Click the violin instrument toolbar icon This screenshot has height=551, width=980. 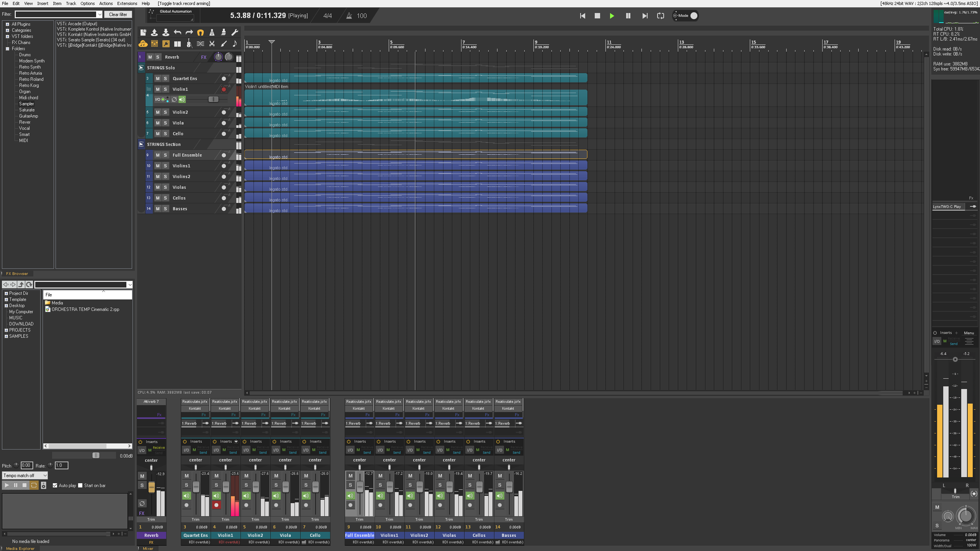tap(188, 44)
